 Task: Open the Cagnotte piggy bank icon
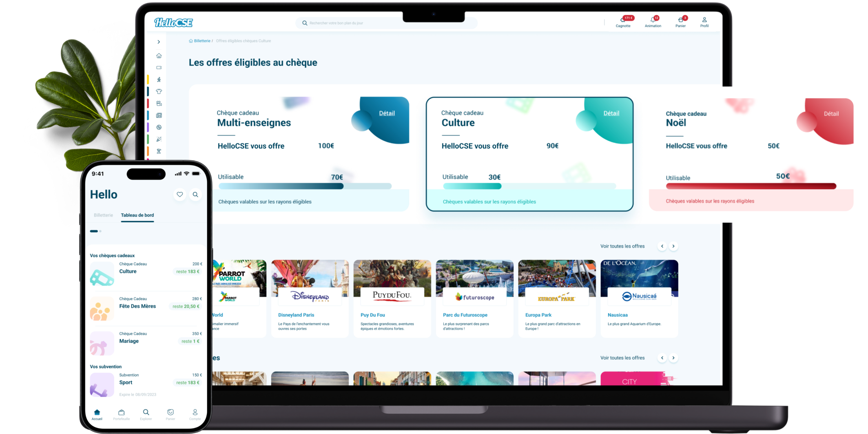[x=623, y=21]
